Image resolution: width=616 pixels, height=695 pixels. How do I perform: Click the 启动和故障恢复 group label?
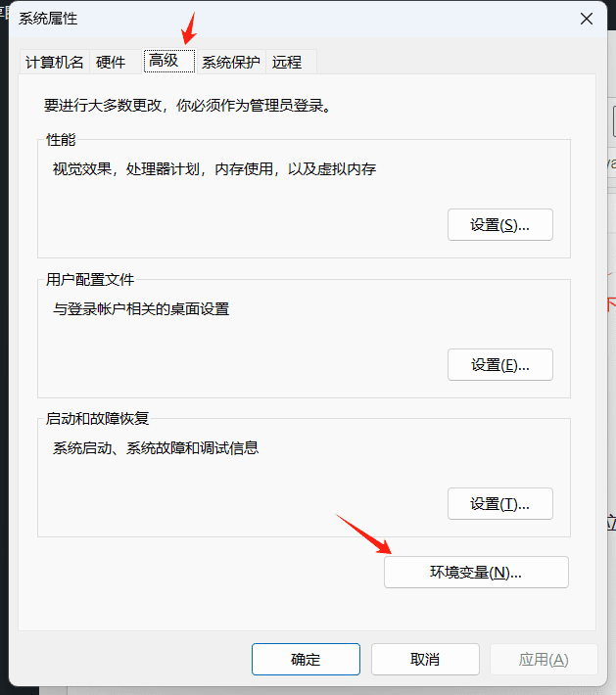point(98,418)
